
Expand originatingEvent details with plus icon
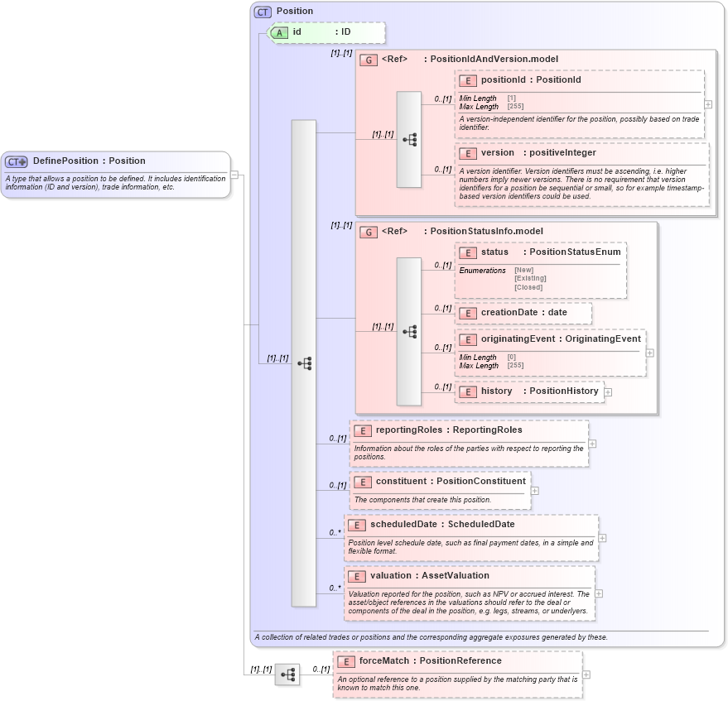[x=651, y=352]
